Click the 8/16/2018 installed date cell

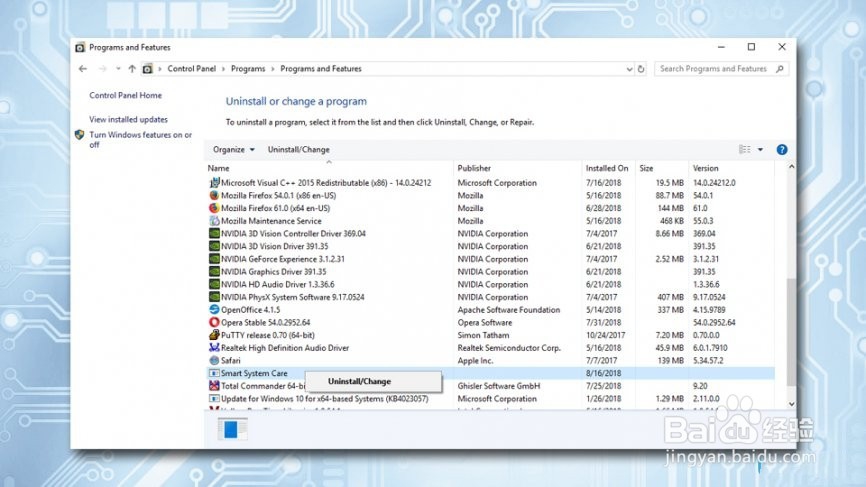tap(603, 373)
